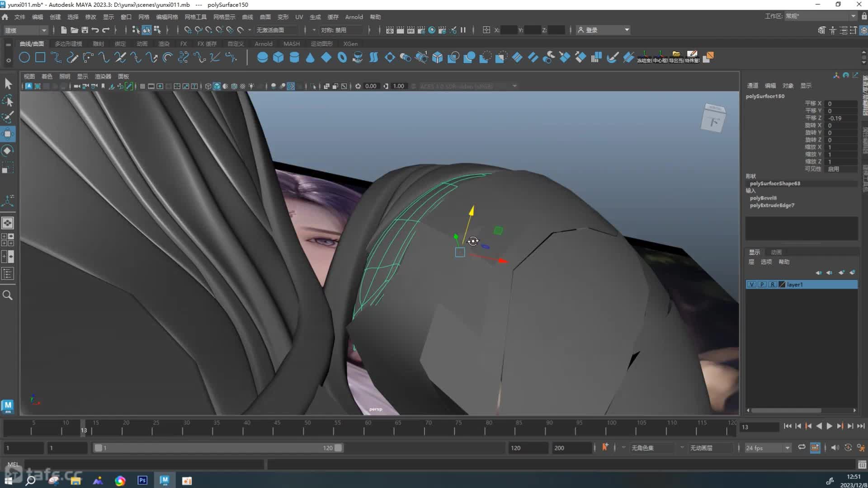Select the polyBevel8 input node
The height and width of the screenshot is (488, 868).
click(x=763, y=198)
